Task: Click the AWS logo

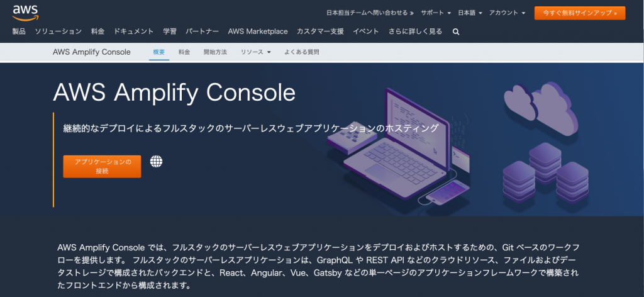Action: (x=25, y=13)
